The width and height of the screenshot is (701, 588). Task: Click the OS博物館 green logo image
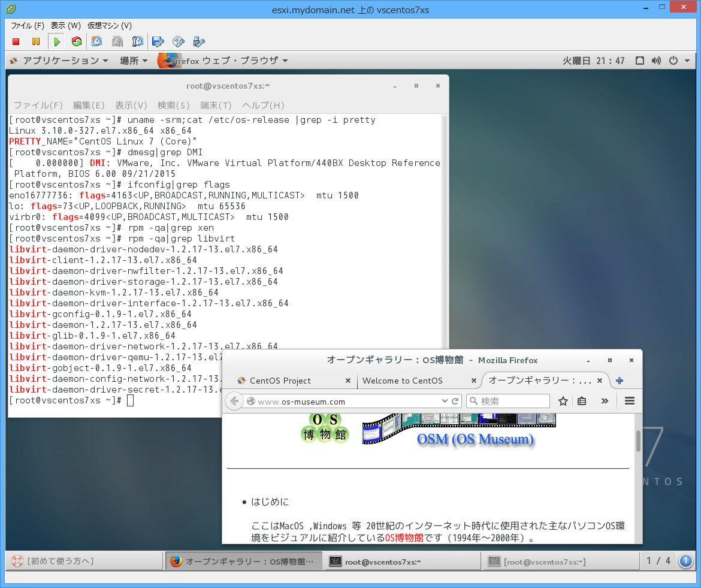click(325, 429)
